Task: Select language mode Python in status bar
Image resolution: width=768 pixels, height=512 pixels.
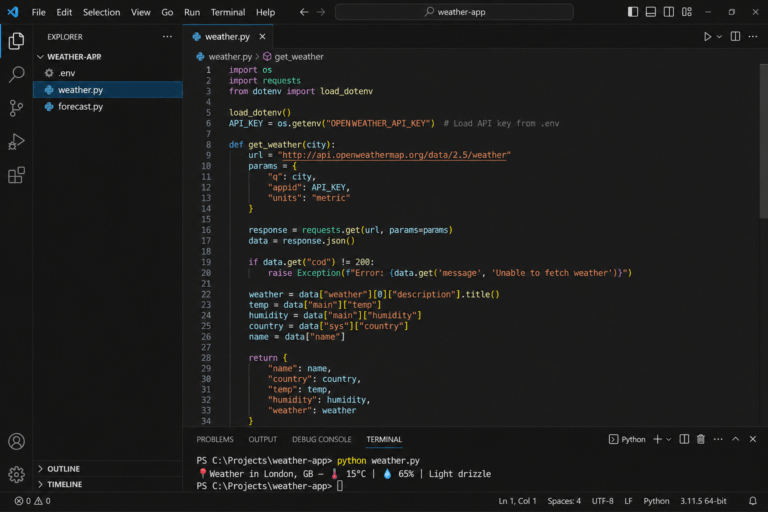Action: pos(656,501)
